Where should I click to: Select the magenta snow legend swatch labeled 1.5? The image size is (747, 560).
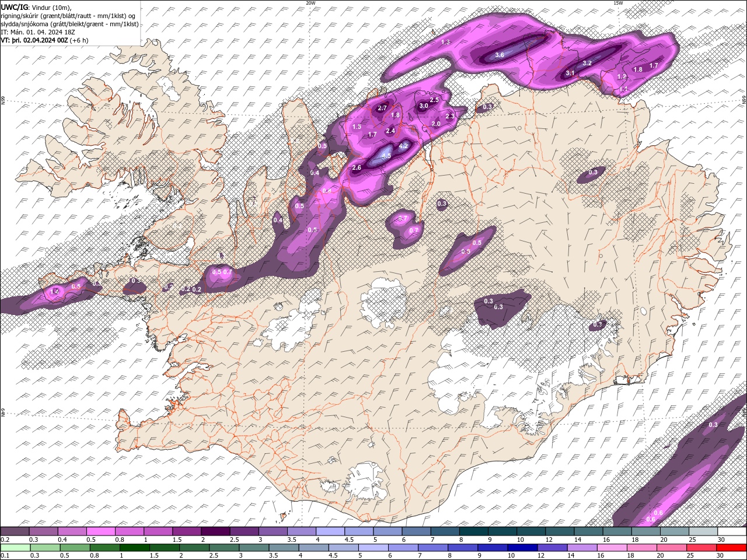click(x=187, y=531)
